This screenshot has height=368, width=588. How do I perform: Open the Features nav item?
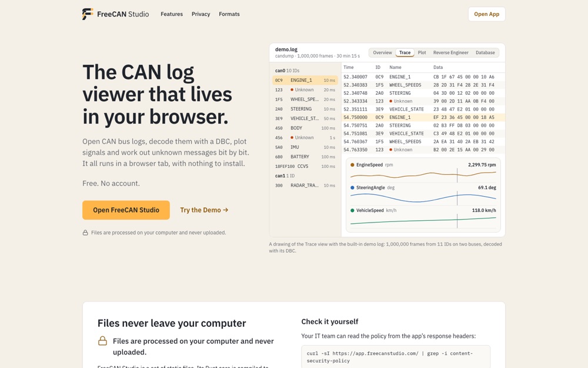coord(172,14)
